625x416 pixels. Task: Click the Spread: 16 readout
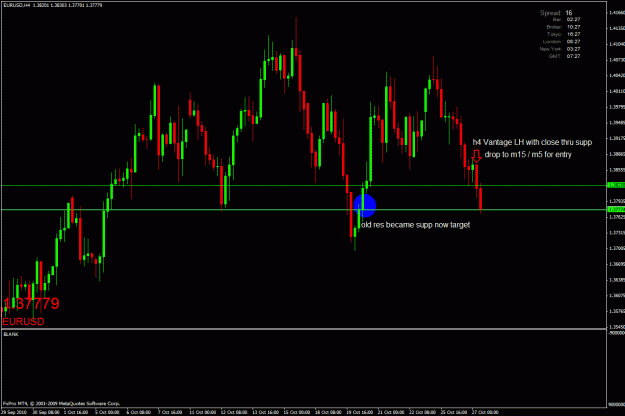pyautogui.click(x=556, y=13)
